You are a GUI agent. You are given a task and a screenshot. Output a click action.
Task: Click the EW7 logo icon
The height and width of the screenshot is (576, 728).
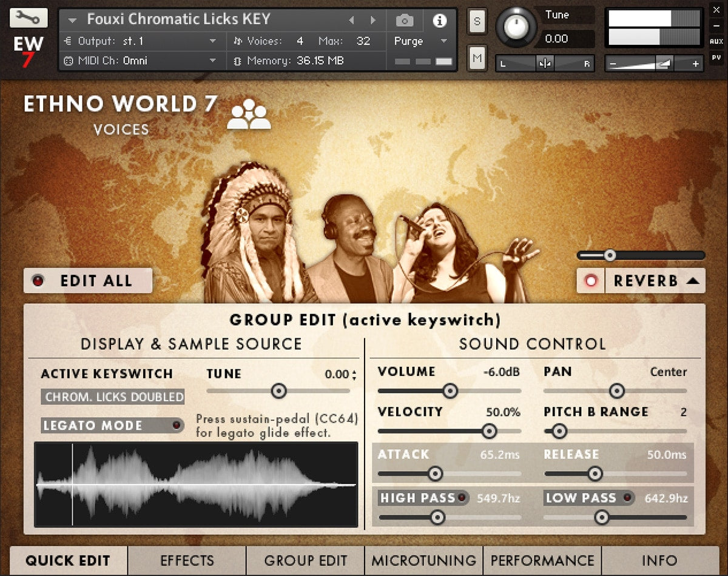point(29,51)
